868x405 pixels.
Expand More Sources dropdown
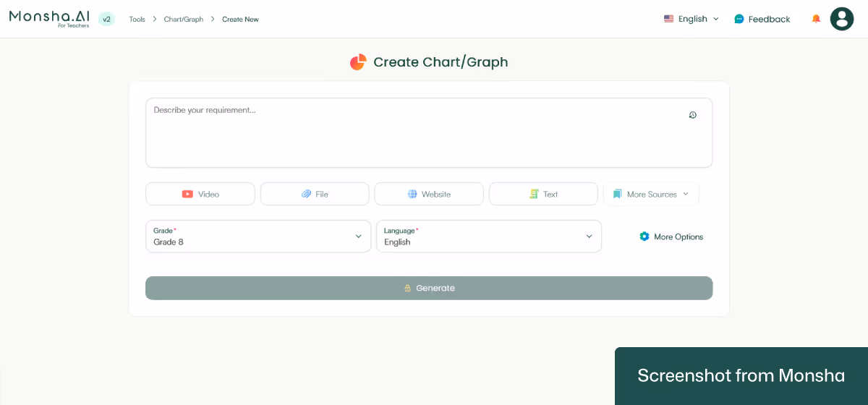coord(651,194)
